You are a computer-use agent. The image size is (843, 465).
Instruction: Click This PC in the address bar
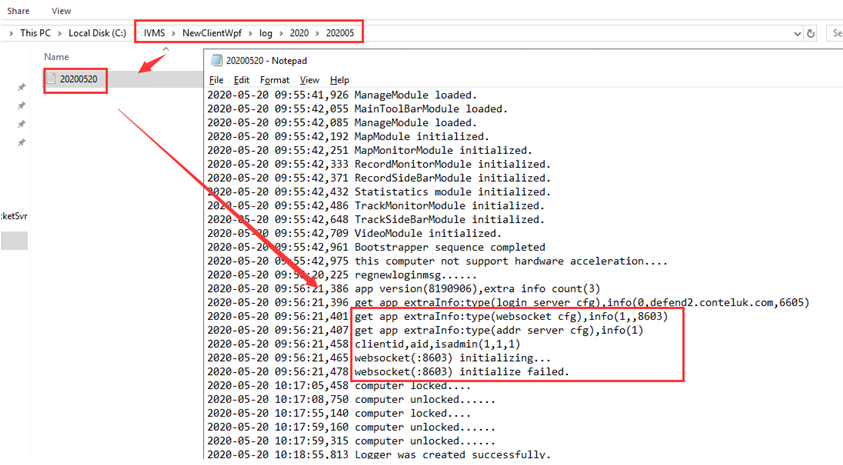tap(35, 33)
